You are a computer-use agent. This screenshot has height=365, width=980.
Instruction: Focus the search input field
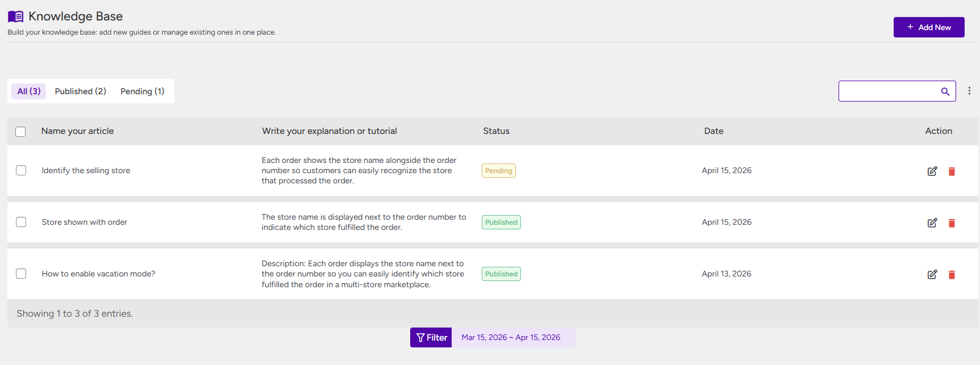(x=888, y=91)
